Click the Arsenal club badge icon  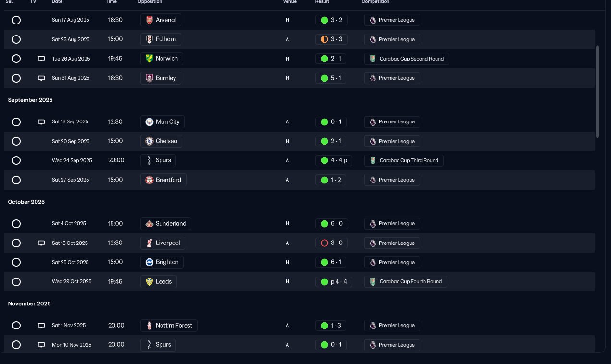(150, 20)
